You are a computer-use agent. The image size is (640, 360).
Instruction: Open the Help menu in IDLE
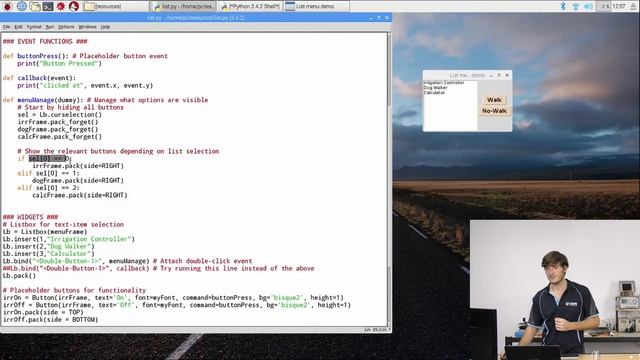point(105,27)
